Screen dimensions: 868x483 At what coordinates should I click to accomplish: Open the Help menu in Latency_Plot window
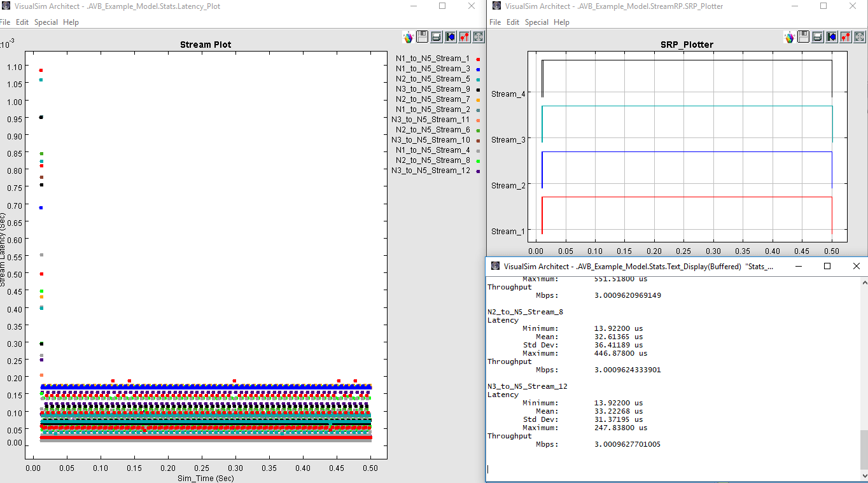(71, 22)
